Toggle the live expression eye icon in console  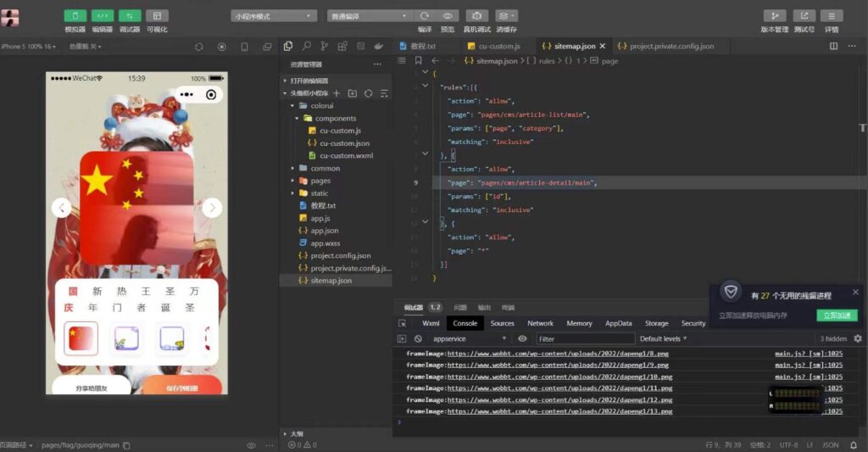click(x=522, y=338)
